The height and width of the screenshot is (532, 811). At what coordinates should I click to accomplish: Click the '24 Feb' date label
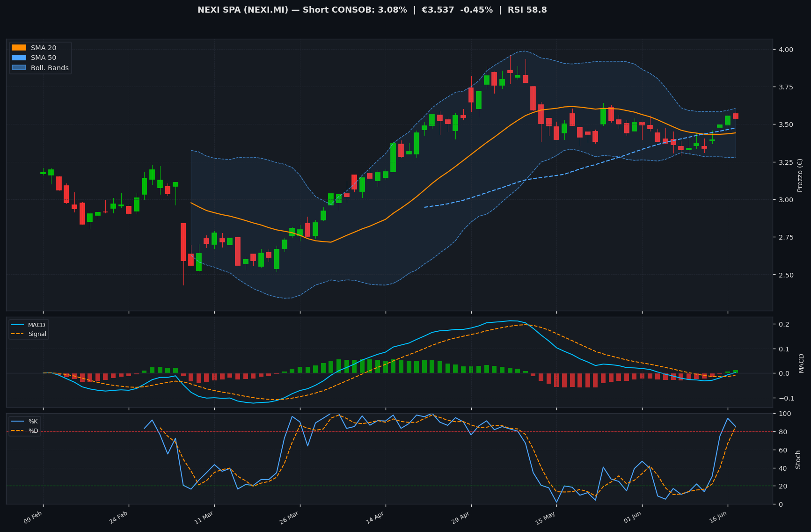tap(119, 518)
